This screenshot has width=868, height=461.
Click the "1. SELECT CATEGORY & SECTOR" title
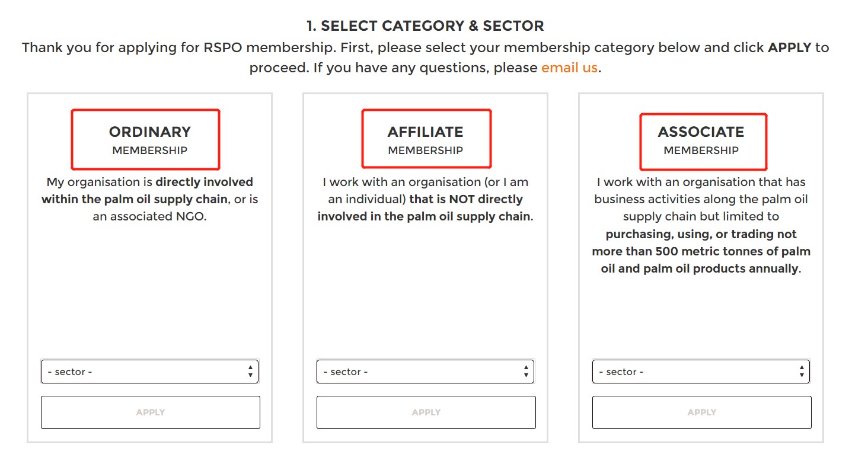click(425, 26)
